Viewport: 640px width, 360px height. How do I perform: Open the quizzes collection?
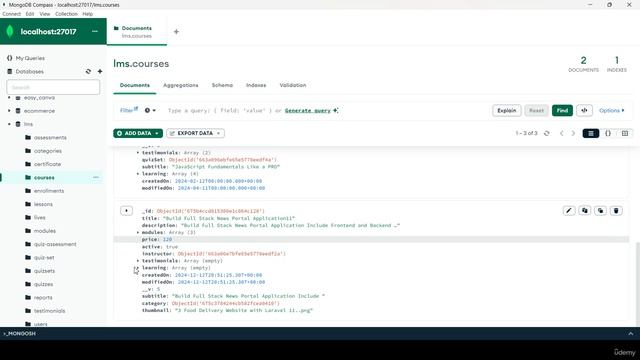click(x=43, y=284)
